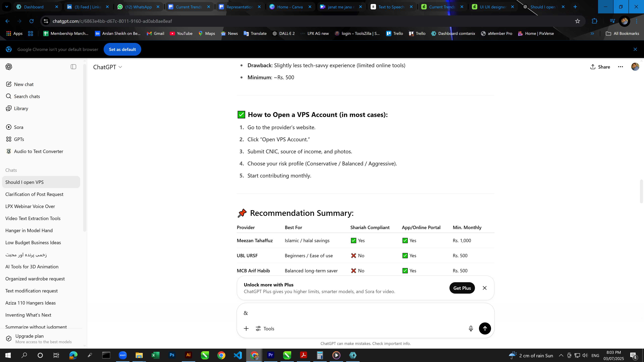Open the extensions puzzle icon

click(x=595, y=21)
